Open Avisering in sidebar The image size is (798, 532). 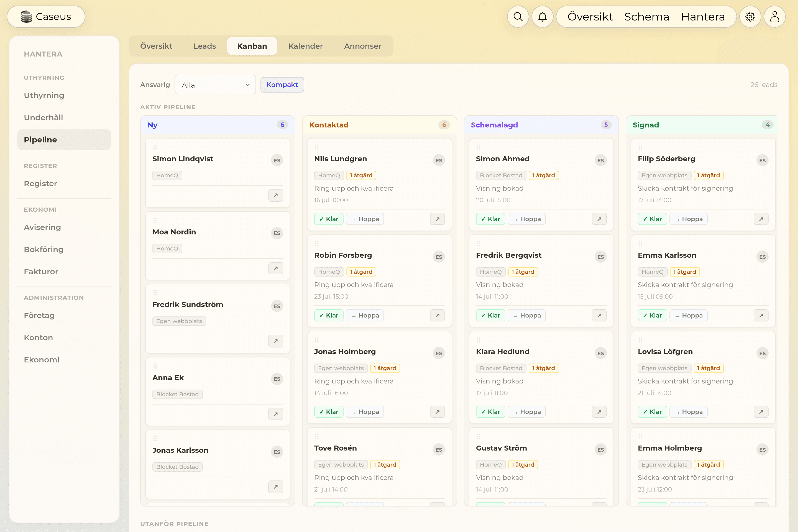point(64,227)
